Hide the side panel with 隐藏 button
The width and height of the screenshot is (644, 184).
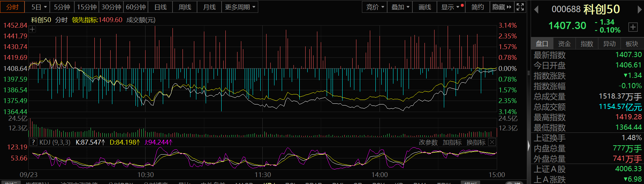502,7
